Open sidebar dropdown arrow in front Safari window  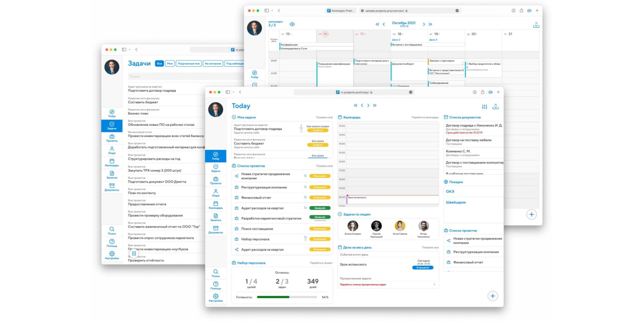(x=233, y=92)
